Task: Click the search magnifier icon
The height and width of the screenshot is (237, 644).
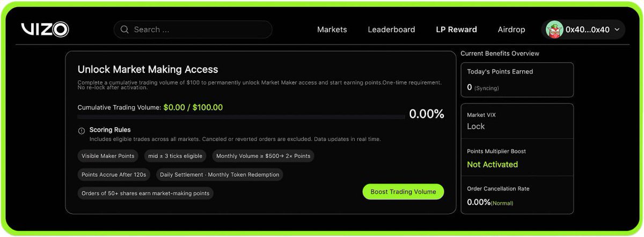Action: click(x=125, y=29)
